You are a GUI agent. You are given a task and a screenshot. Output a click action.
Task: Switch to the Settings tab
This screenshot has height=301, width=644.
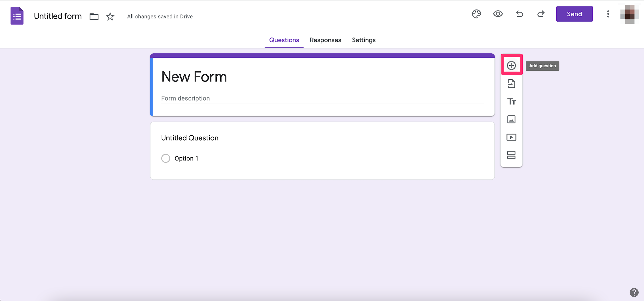[363, 40]
